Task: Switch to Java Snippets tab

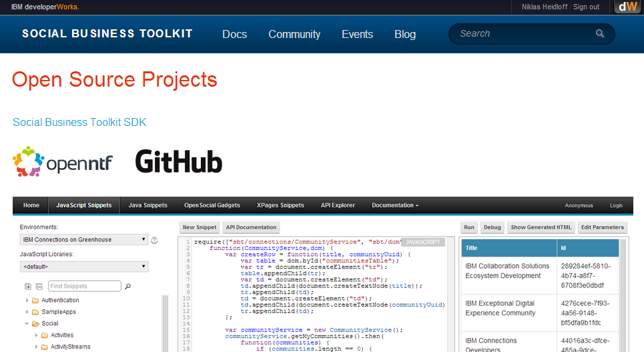Action: click(x=148, y=205)
